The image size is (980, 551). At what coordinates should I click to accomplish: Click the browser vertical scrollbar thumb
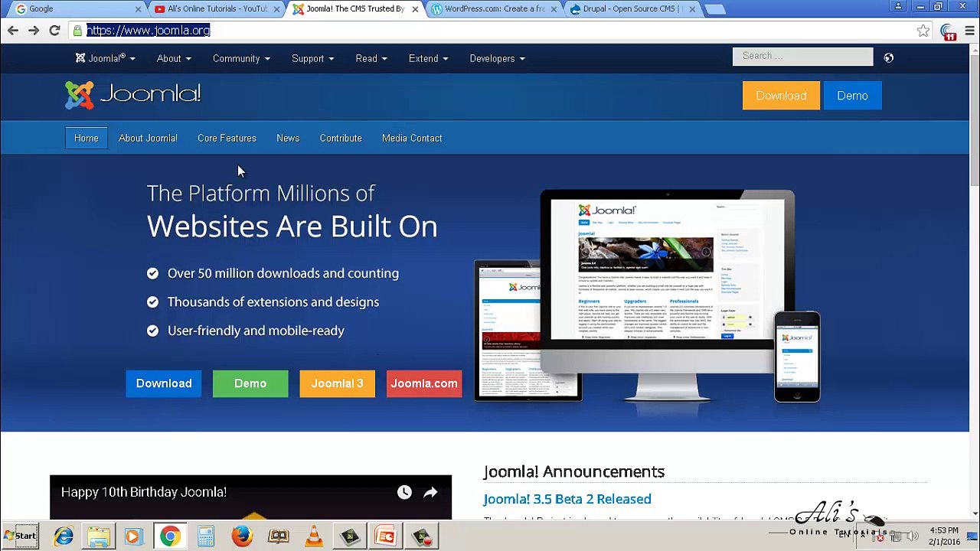click(975, 119)
